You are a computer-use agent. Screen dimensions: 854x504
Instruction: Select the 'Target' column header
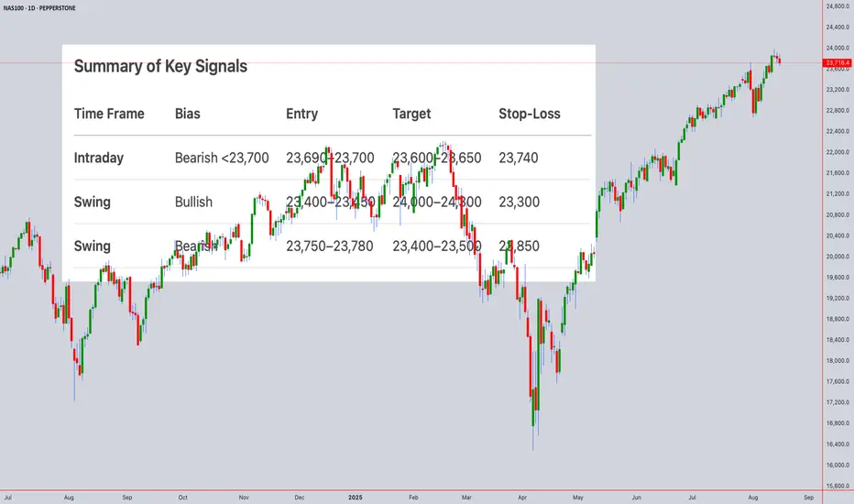[411, 115]
